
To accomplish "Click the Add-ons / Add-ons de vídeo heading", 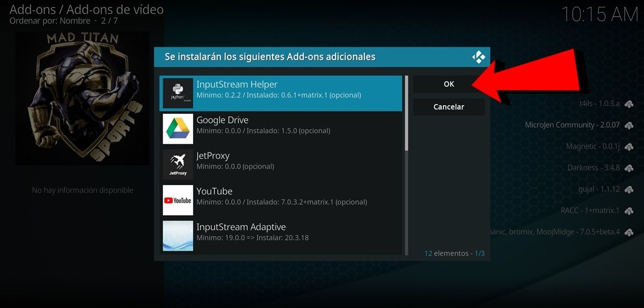I will [86, 9].
